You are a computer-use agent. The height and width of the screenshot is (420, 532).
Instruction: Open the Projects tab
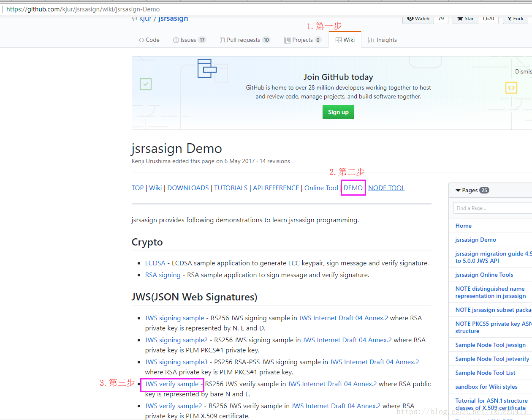302,40
